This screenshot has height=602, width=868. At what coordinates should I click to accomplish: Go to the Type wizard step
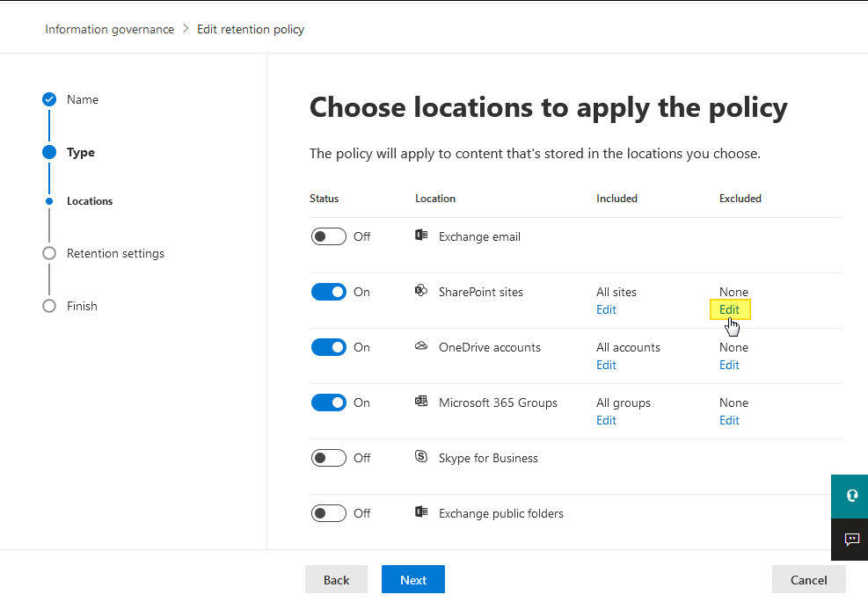pyautogui.click(x=81, y=152)
